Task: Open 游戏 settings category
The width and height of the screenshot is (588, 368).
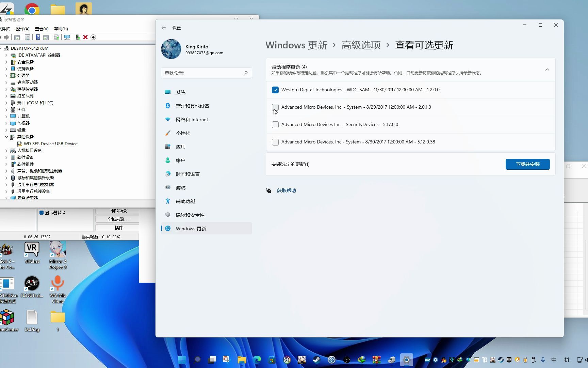Action: pyautogui.click(x=207, y=188)
